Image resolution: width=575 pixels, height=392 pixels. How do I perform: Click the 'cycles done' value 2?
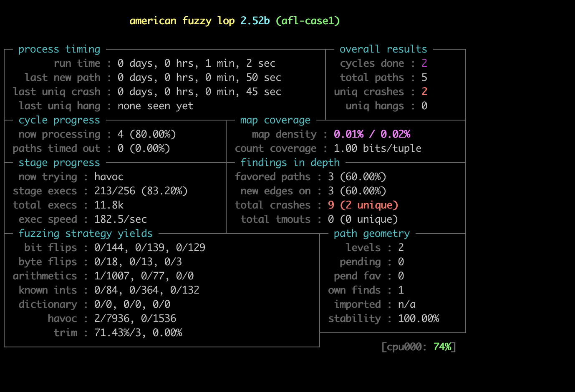pyautogui.click(x=424, y=63)
